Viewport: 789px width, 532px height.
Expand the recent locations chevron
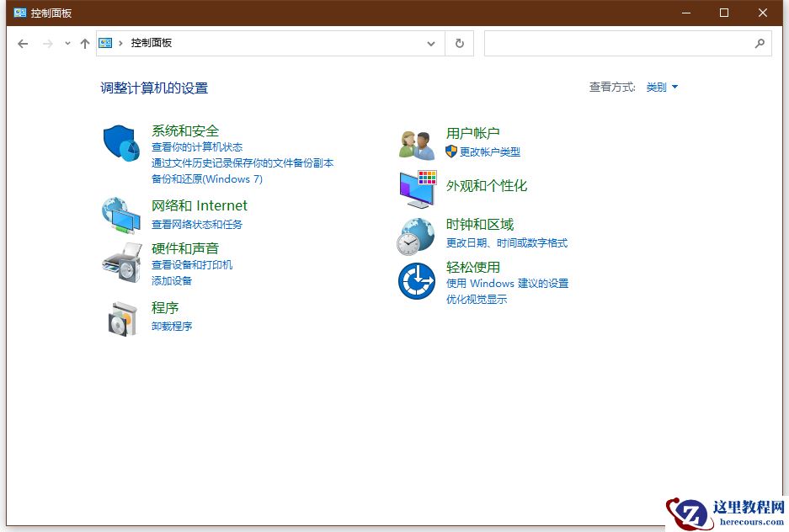67,43
